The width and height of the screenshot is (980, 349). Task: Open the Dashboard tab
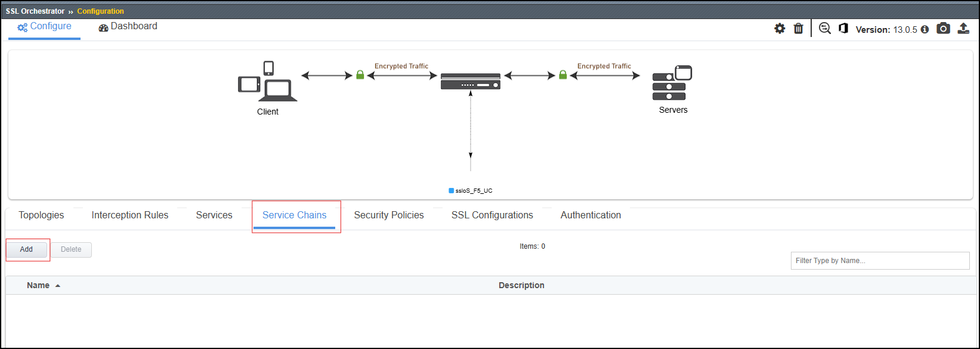pos(128,27)
